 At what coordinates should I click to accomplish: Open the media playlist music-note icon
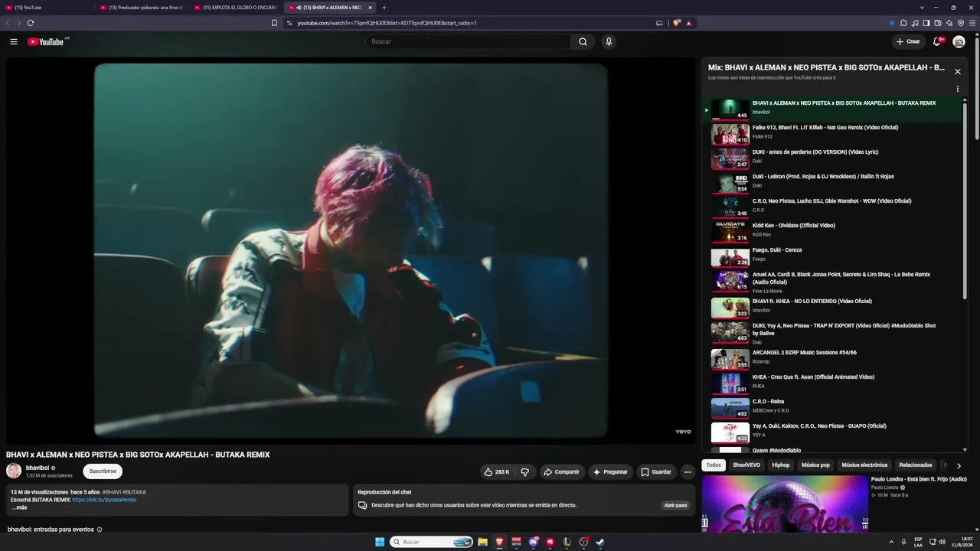click(x=915, y=23)
